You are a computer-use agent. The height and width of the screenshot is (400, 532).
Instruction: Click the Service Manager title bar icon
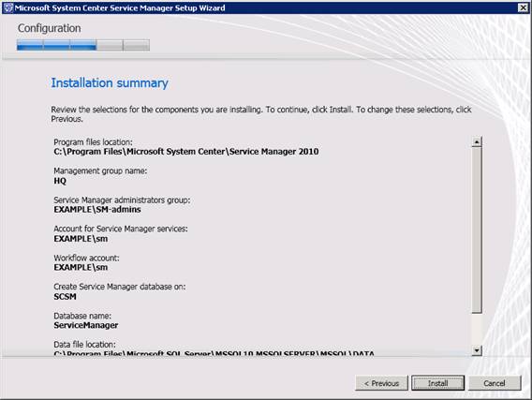click(8, 7)
